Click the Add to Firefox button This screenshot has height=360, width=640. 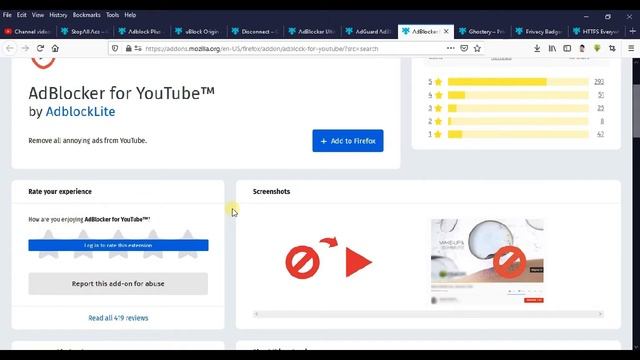point(348,141)
